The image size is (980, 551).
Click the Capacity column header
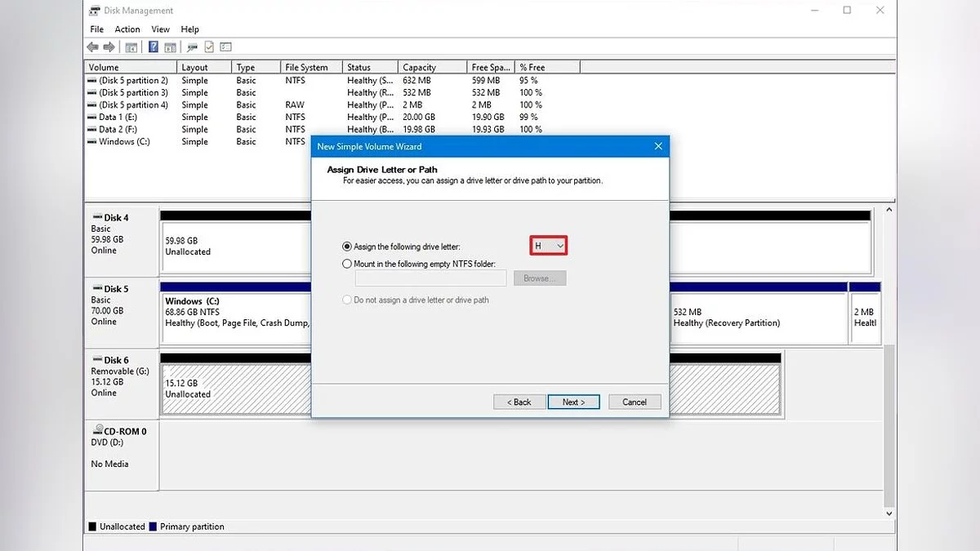point(420,68)
